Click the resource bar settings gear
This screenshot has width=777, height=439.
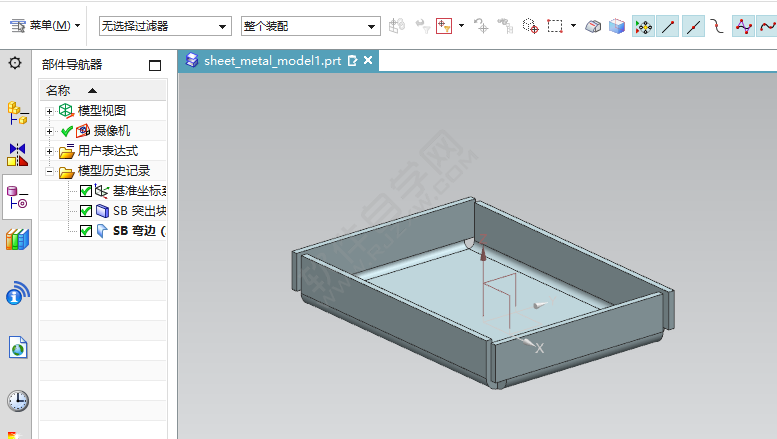[x=15, y=63]
